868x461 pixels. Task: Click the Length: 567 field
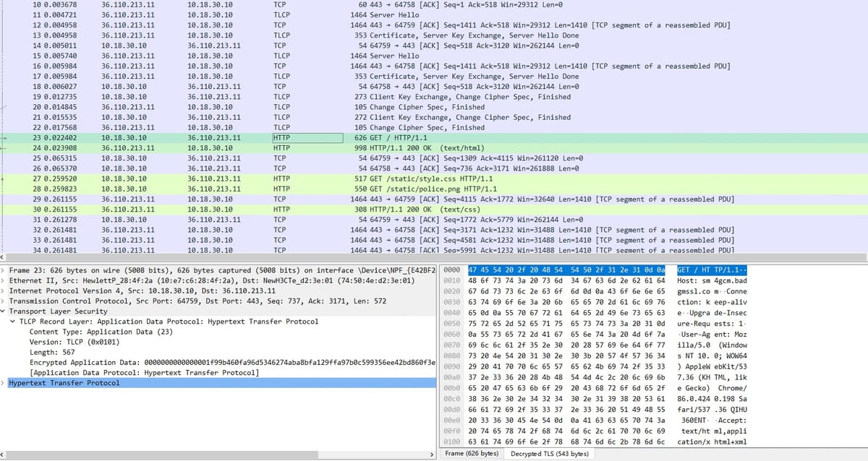tap(54, 352)
